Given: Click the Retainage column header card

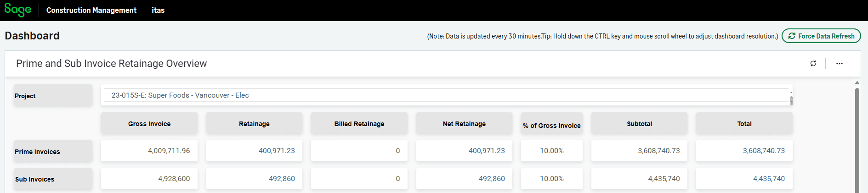Looking at the screenshot, I should click(254, 124).
